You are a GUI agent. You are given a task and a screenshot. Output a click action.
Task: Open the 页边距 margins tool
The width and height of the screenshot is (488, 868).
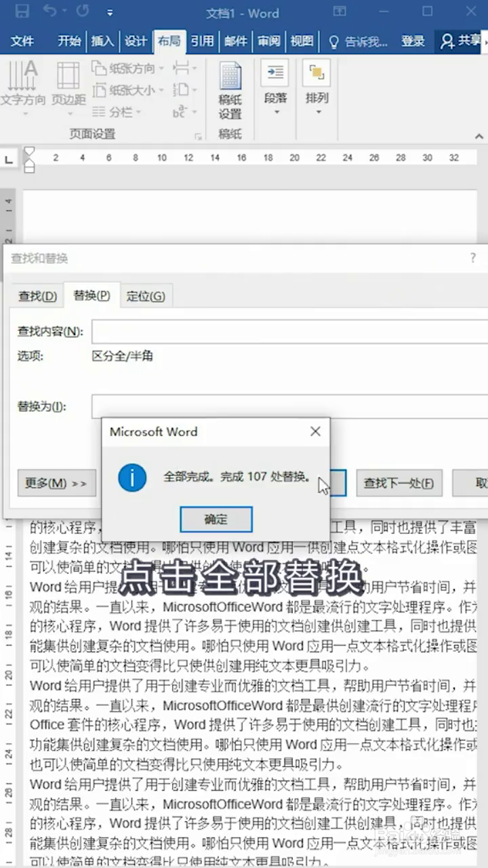[68, 88]
